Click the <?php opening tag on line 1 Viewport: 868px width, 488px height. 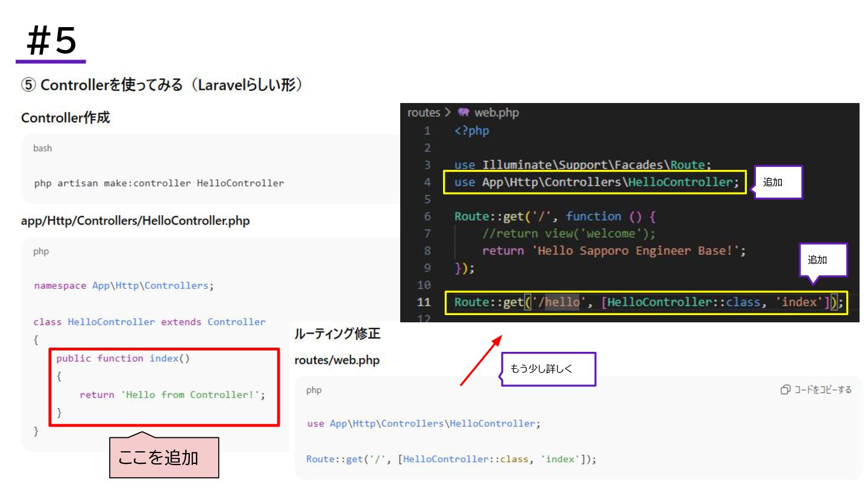pos(472,131)
